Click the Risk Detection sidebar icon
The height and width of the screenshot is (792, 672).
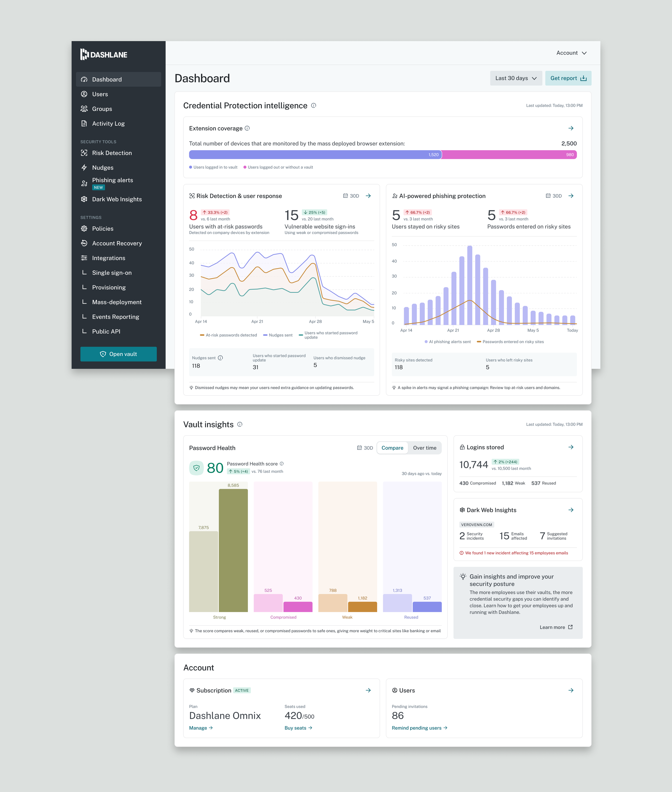pos(84,153)
